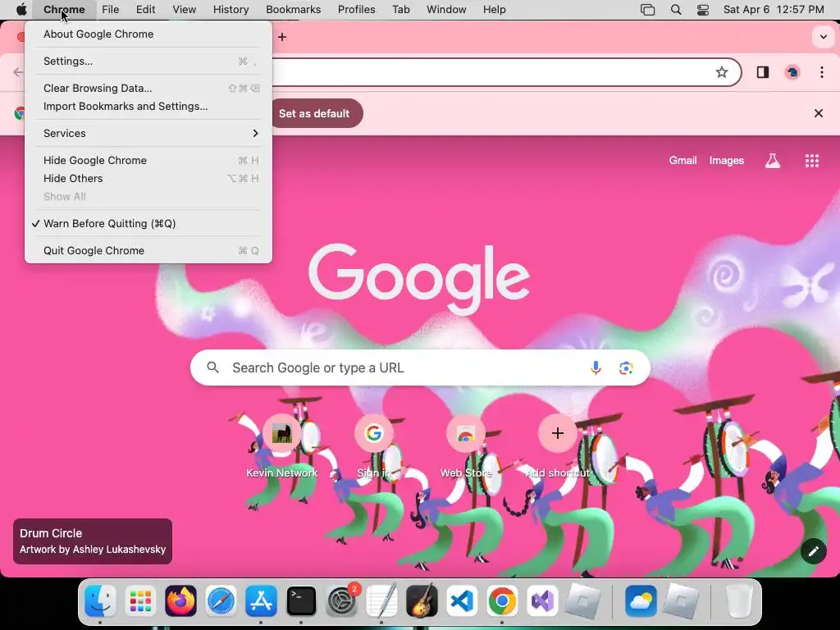Open System Settings from the Dock
Image resolution: width=840 pixels, height=630 pixels.
click(x=342, y=600)
